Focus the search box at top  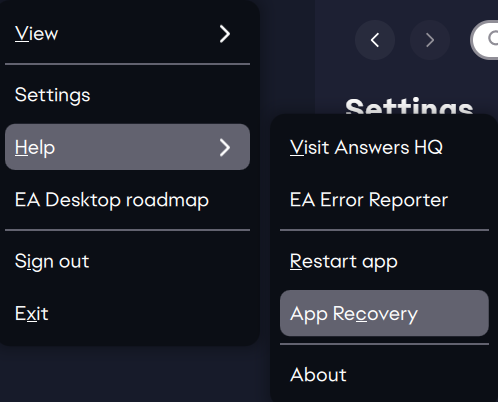click(x=484, y=40)
